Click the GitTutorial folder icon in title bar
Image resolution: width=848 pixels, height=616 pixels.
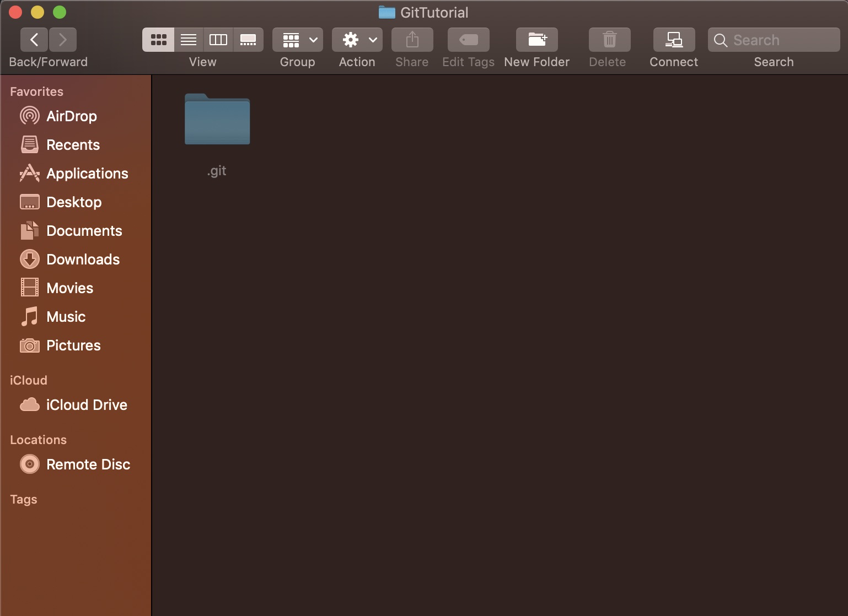387,12
